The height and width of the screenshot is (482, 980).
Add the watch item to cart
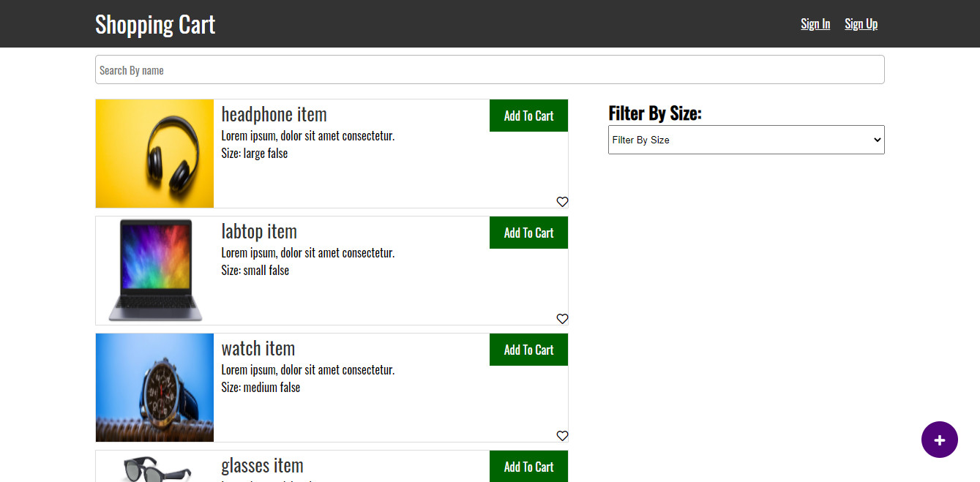[528, 350]
